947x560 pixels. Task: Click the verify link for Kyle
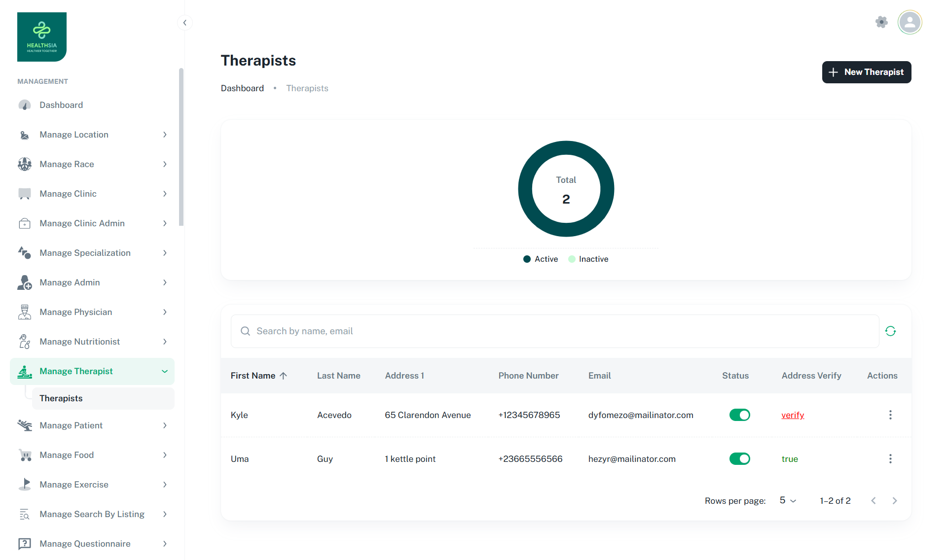[x=793, y=415]
